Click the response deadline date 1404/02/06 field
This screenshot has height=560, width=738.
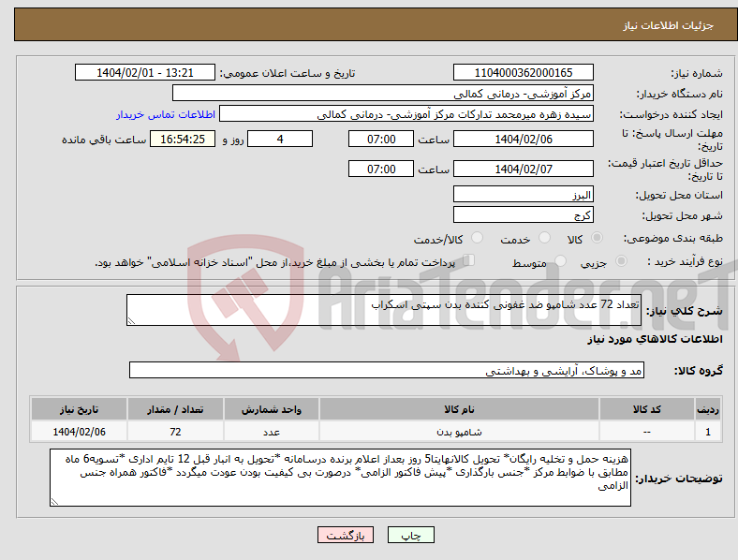click(524, 139)
